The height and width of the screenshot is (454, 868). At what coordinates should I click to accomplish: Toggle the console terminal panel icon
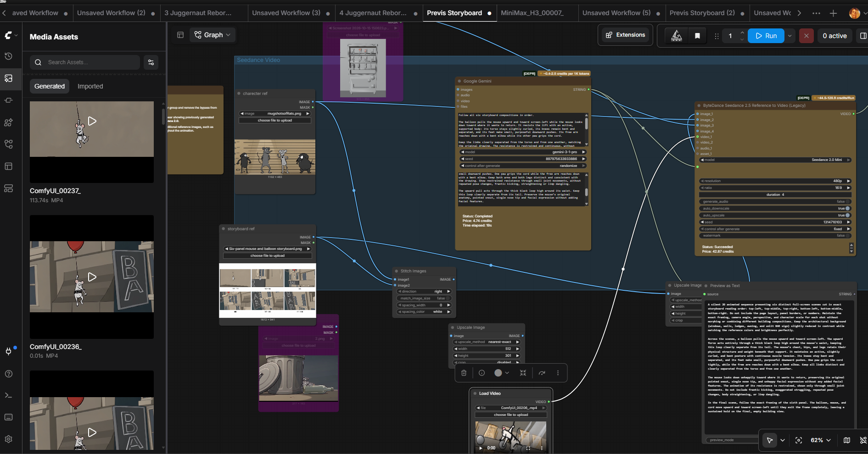coord(8,395)
